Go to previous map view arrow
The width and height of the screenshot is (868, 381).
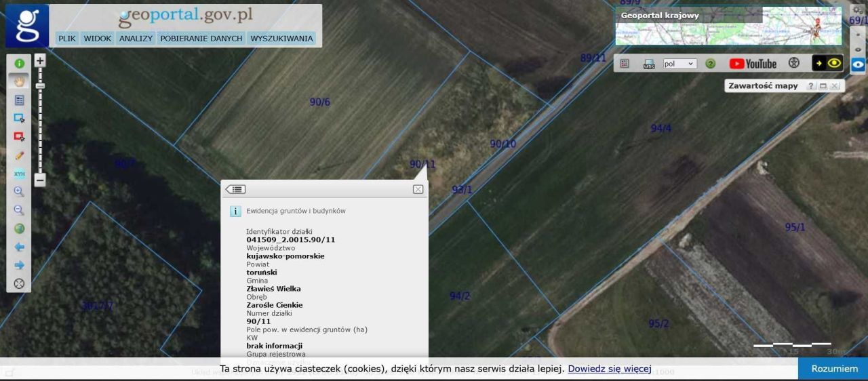(19, 247)
